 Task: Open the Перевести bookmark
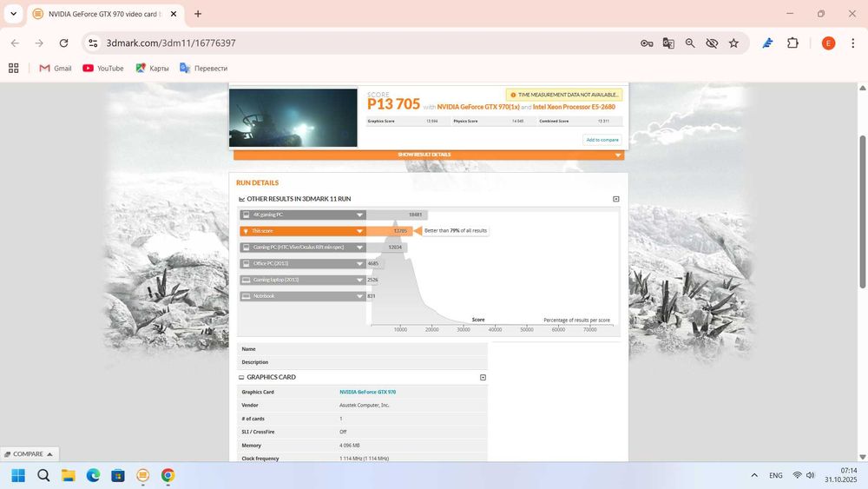204,68
